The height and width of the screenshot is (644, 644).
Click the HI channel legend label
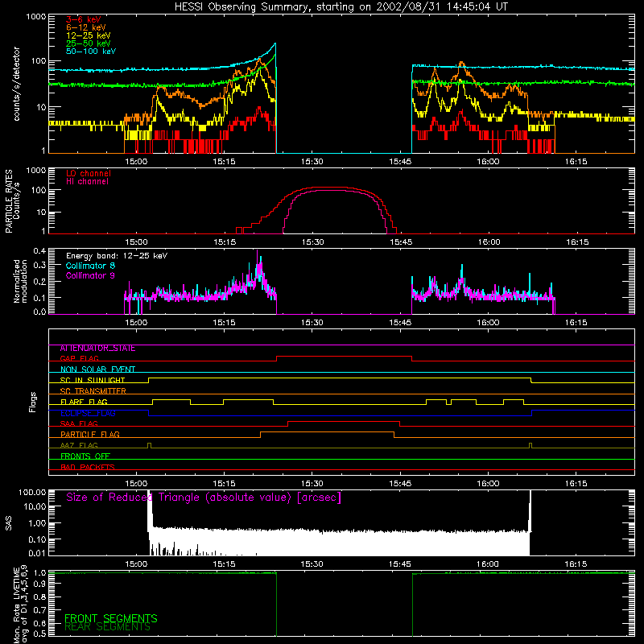(x=88, y=182)
